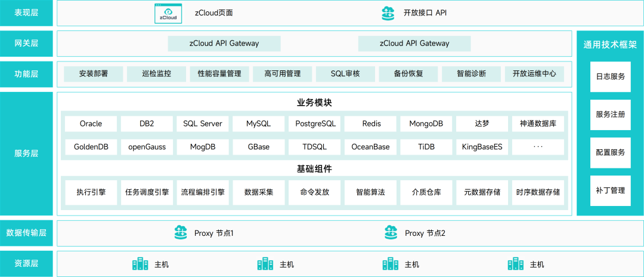
Task: Click the 元数据存储 component box
Action: click(482, 192)
